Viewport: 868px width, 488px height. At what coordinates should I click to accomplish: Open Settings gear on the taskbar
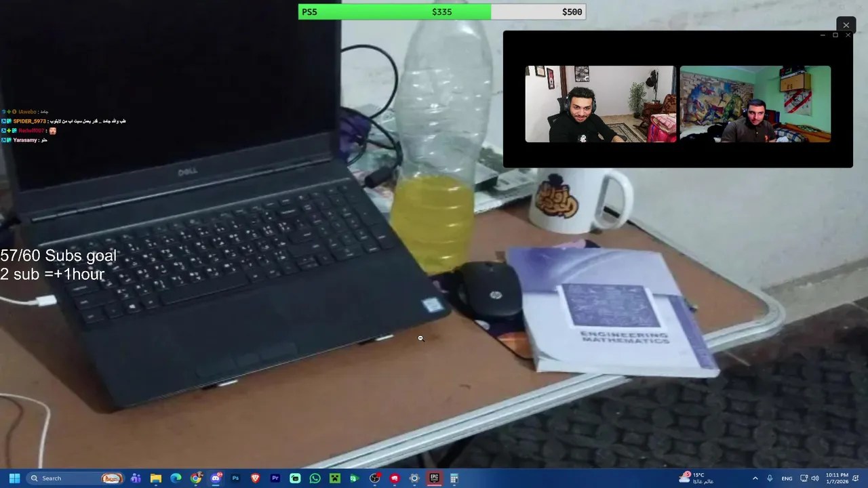(x=414, y=478)
